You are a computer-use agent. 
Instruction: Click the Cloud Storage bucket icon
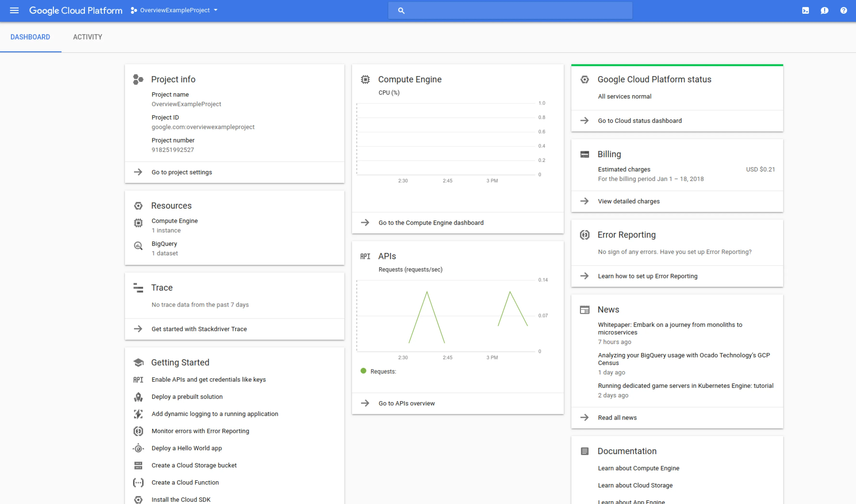pos(138,466)
